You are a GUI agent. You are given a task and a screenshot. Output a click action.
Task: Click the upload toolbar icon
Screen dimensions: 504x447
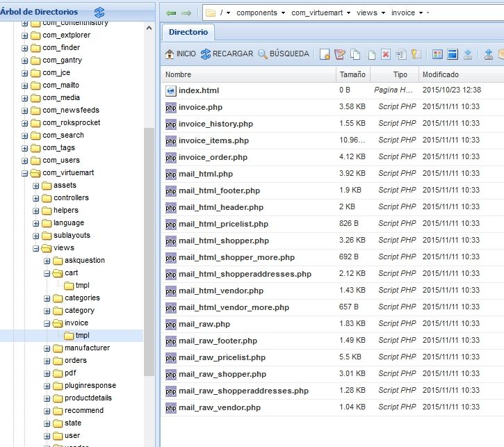coord(489,54)
